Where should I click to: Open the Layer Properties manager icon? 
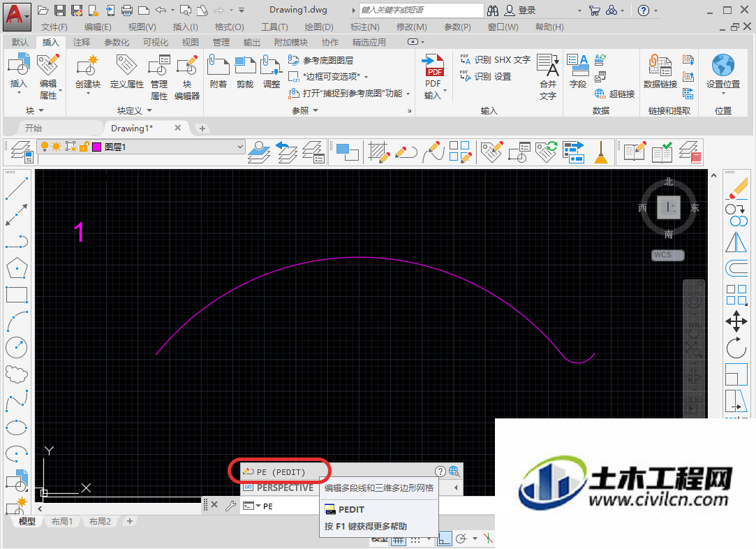click(21, 152)
